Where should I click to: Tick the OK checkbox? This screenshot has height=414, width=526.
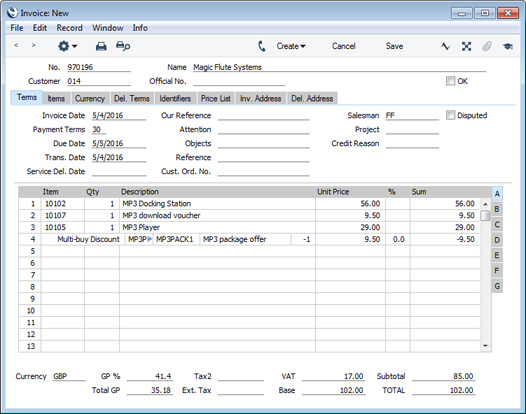pos(450,81)
